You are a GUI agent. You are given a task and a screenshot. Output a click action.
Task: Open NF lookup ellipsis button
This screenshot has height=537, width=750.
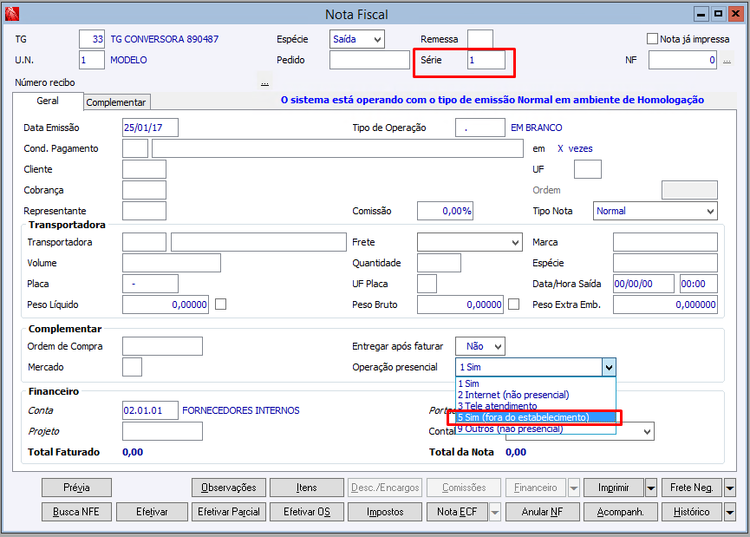point(727,61)
